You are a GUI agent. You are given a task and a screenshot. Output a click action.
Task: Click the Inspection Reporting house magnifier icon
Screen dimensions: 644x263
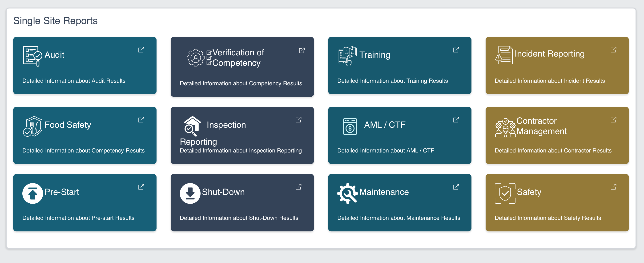pos(192,126)
